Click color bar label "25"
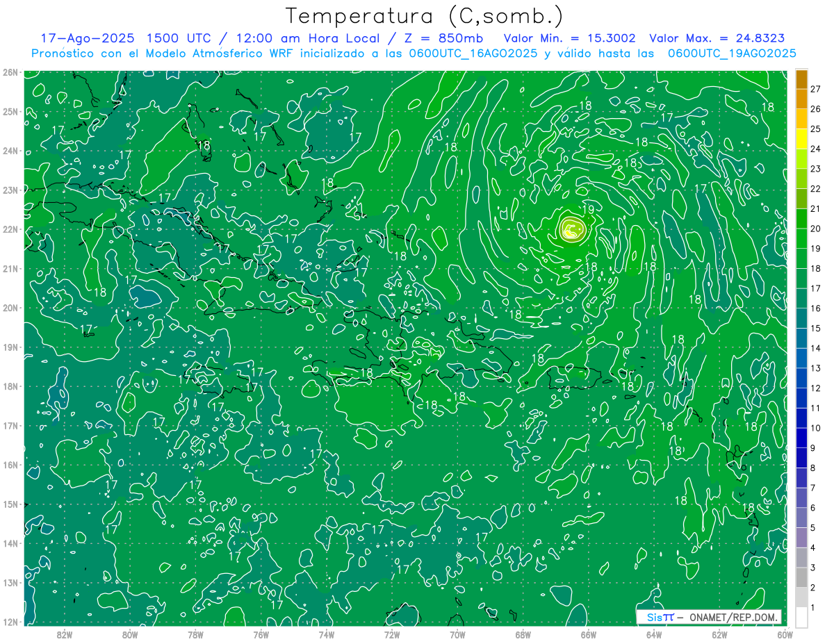The image size is (834, 644). point(816,129)
